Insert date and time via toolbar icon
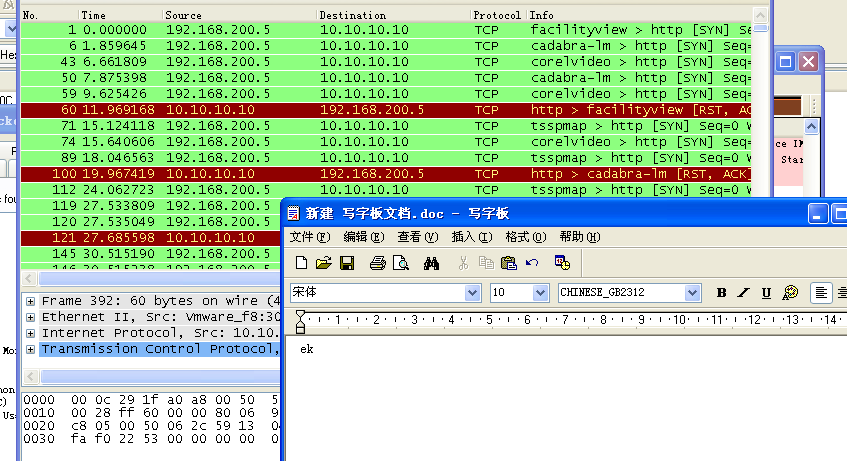847x461 pixels. [562, 263]
